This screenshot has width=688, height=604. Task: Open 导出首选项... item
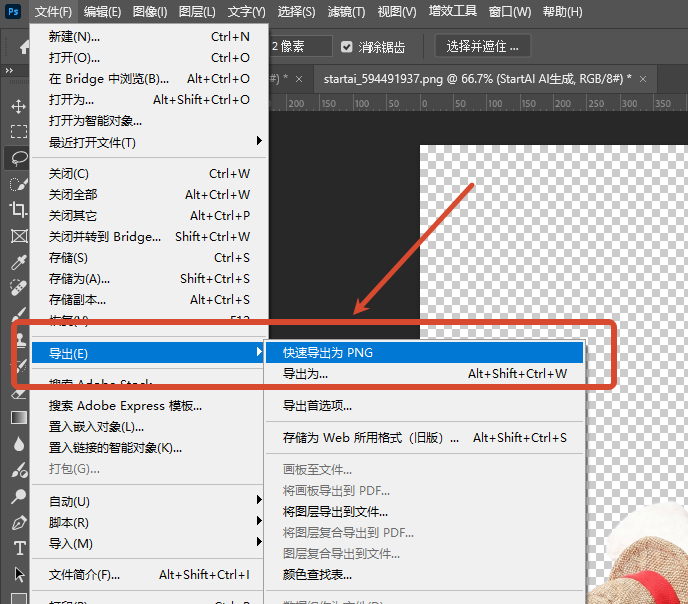pos(424,406)
